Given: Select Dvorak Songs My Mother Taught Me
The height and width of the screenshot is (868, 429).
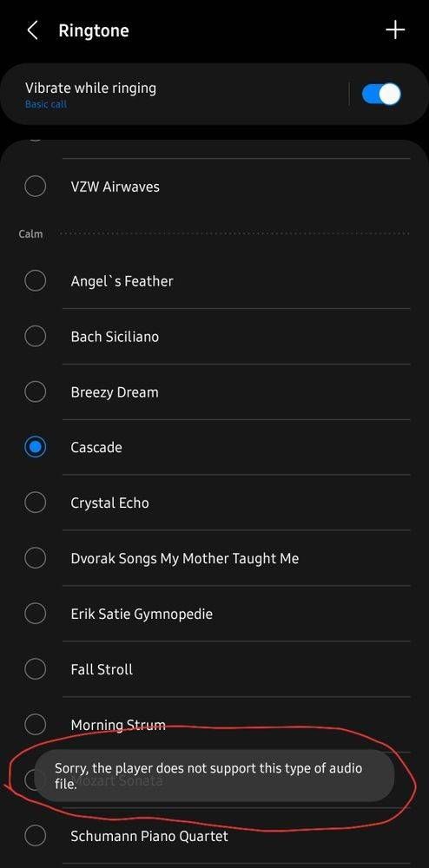Looking at the screenshot, I should click(x=217, y=558).
